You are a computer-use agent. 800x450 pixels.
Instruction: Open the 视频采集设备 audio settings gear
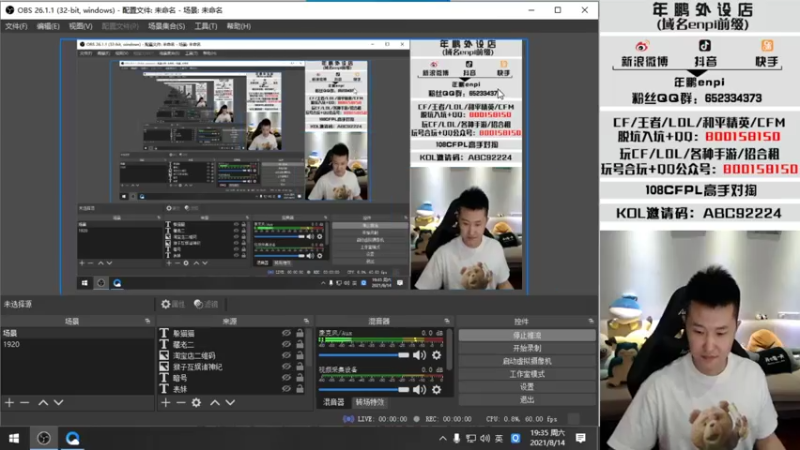tap(437, 390)
